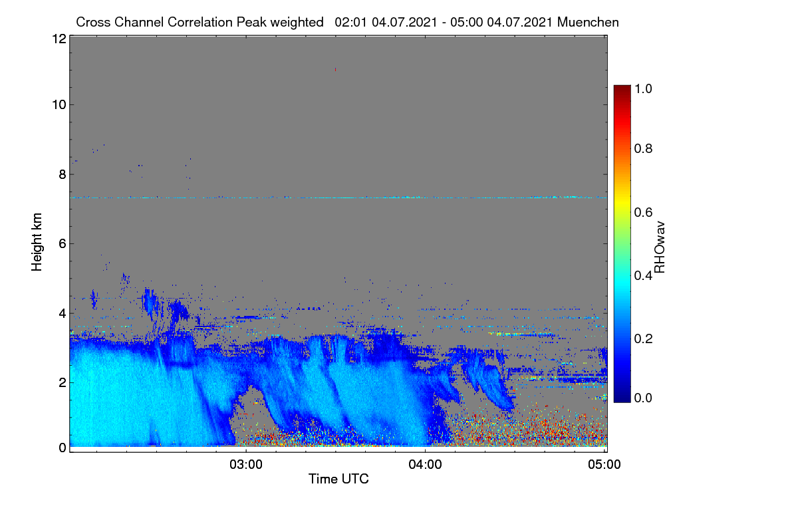Click the "Height km" y-axis label
The width and height of the screenshot is (798, 532).
[37, 241]
